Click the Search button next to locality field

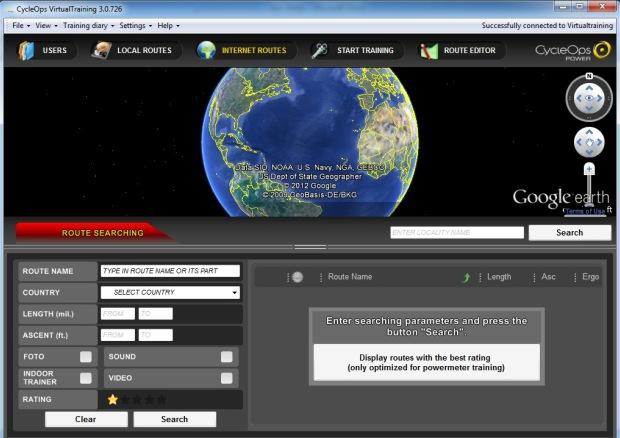(x=569, y=232)
